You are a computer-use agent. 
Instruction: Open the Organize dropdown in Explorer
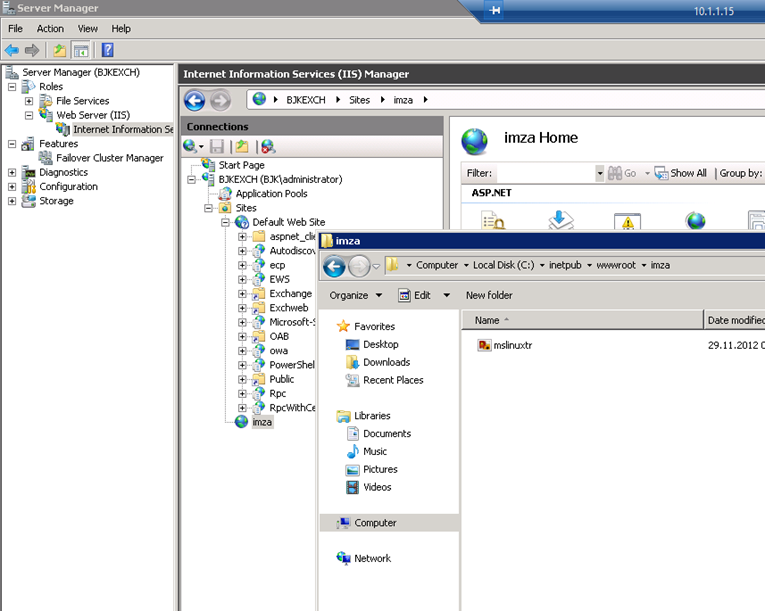(356, 295)
